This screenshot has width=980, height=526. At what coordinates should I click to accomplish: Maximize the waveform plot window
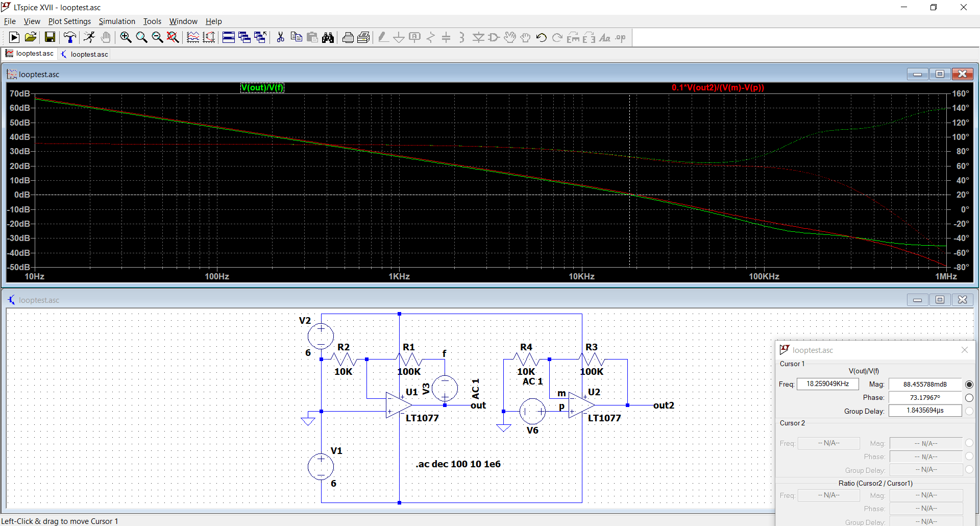tap(940, 74)
